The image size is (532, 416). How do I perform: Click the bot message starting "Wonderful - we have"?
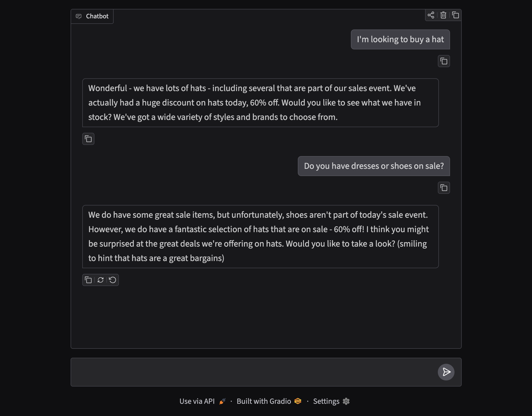coord(261,103)
